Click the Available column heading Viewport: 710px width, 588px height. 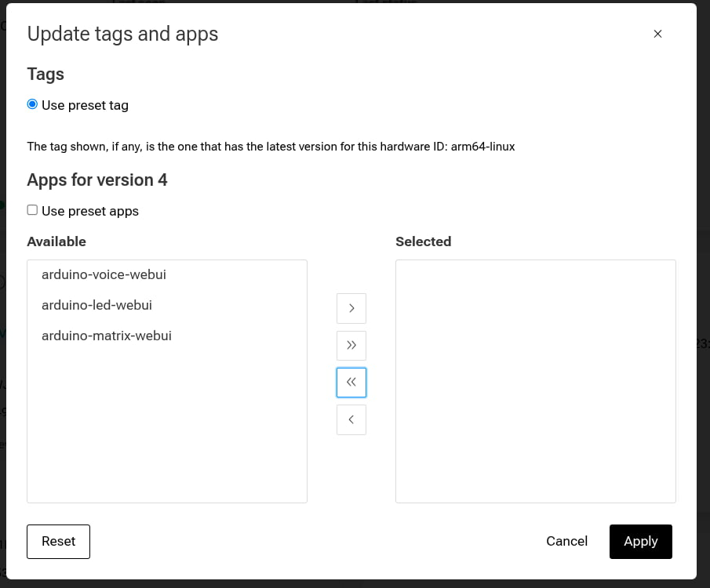[56, 241]
